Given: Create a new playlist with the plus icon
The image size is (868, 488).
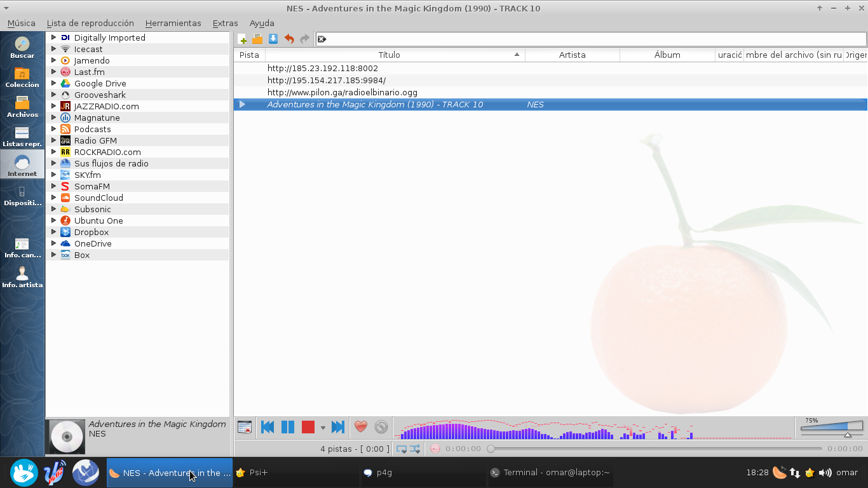Looking at the screenshot, I should pyautogui.click(x=242, y=39).
